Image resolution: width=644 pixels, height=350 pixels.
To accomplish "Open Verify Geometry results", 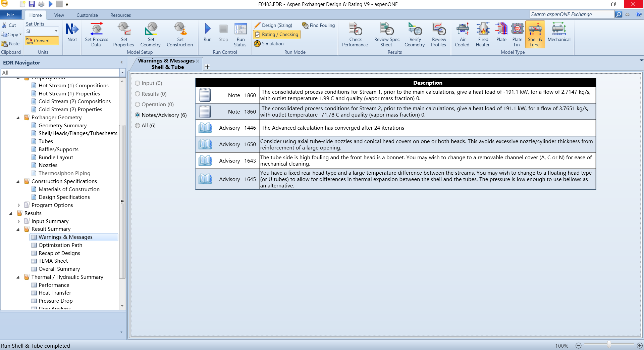I will coord(415,34).
